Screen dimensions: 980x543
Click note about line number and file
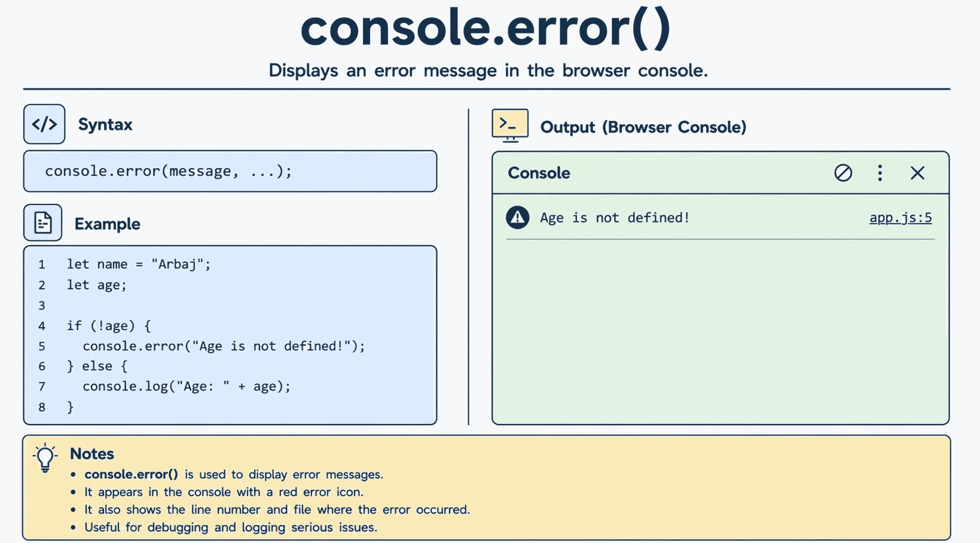point(277,510)
